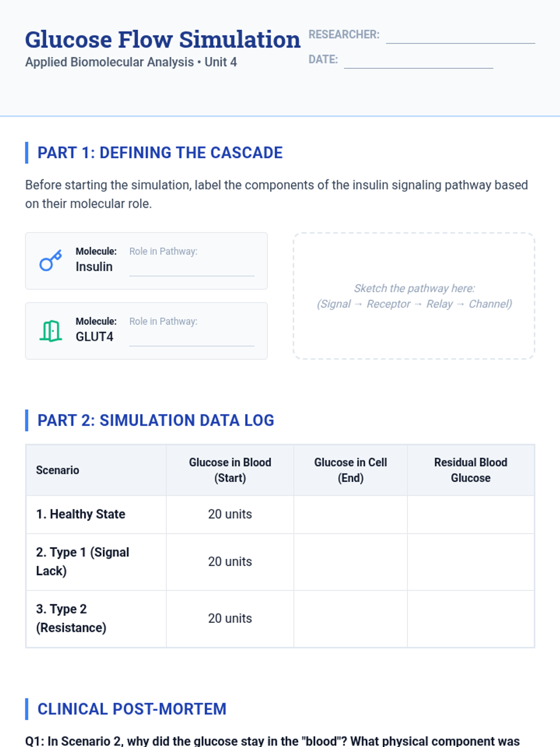The height and width of the screenshot is (747, 560).
Task: Select Type 1 Glucose in Cell cell
Action: (x=350, y=562)
